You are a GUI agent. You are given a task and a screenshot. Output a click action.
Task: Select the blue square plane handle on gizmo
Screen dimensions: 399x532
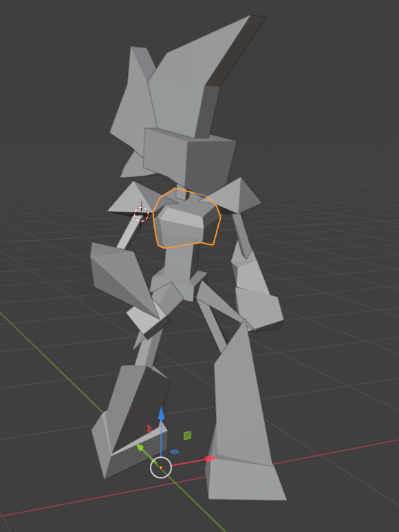pos(175,451)
